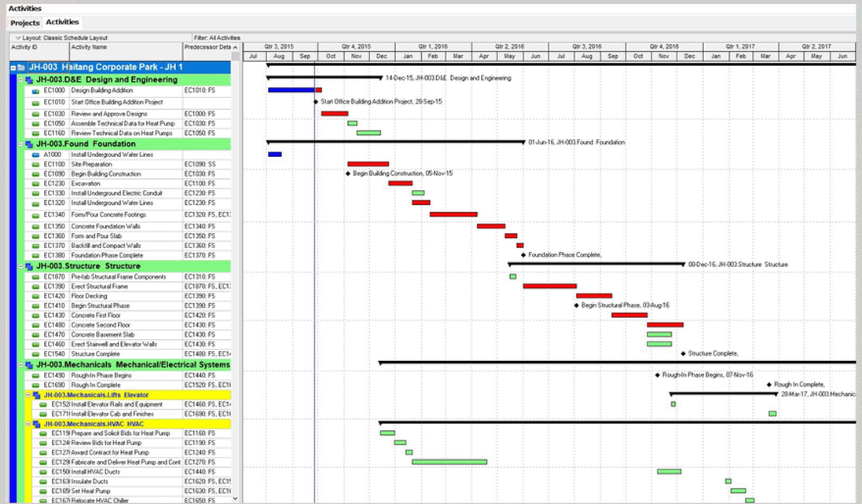862x504 pixels.
Task: Click the activity icon for EC1430
Action: [35, 316]
